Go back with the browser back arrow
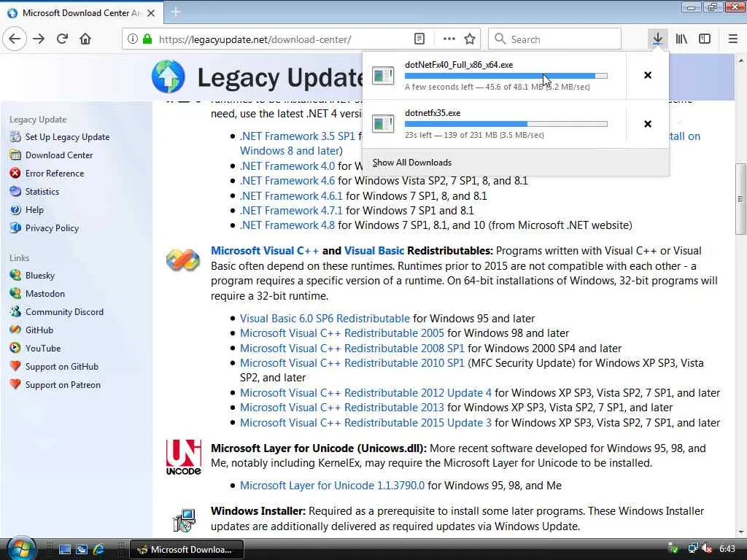Viewport: 747px width, 560px height. pyautogui.click(x=15, y=39)
